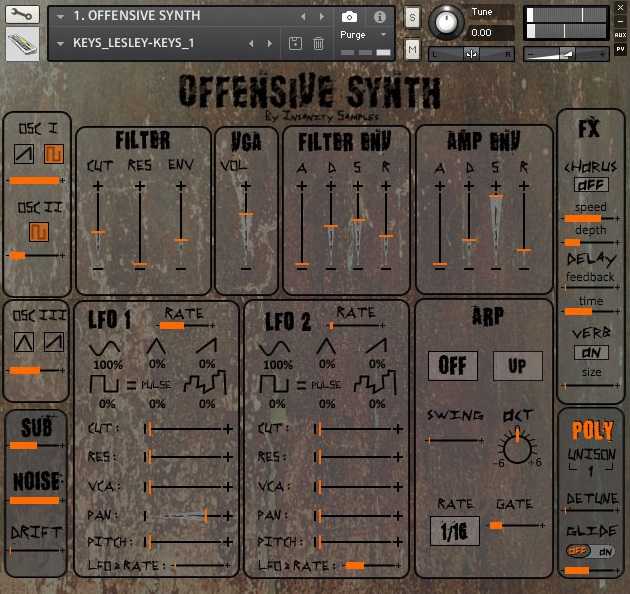Click the LFO 2 LFO1 RATE slider
Viewport: 630px width, 594px height.
372,566
